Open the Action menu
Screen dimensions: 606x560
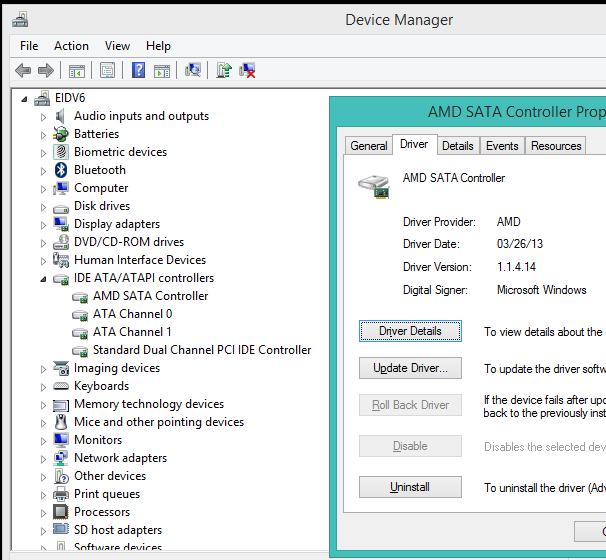click(71, 46)
